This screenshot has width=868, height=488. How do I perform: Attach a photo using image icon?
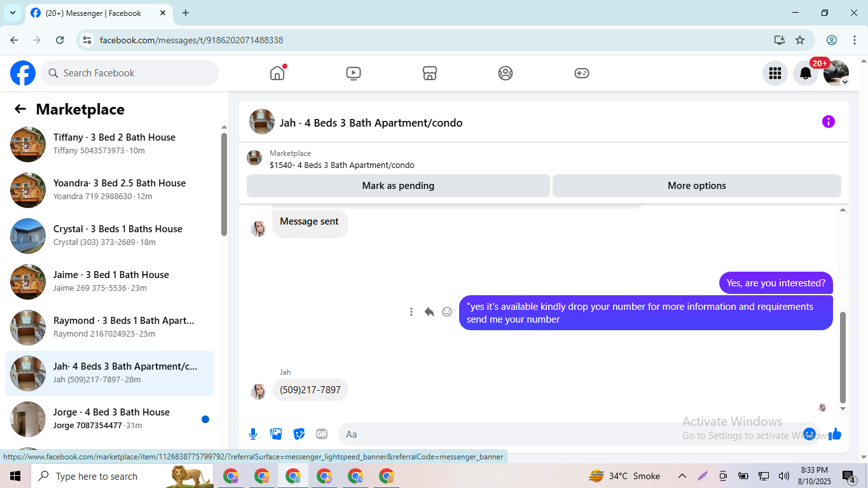pyautogui.click(x=276, y=434)
